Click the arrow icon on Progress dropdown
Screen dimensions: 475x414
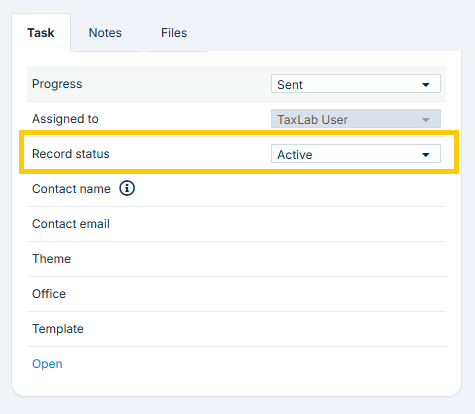pos(425,85)
